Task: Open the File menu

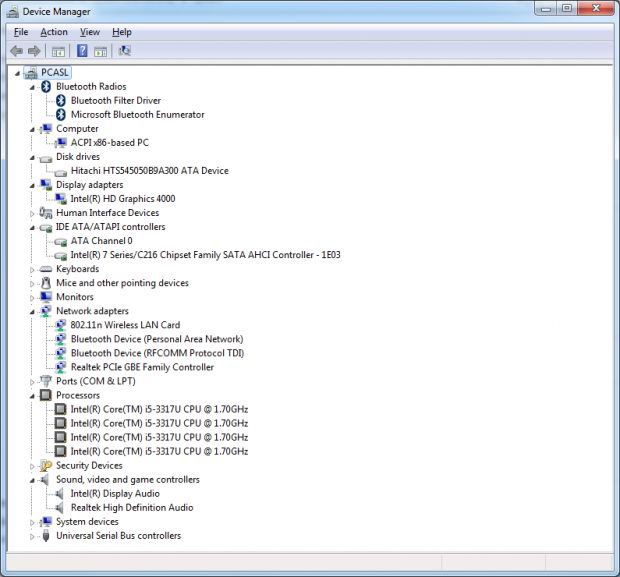Action: (x=21, y=32)
